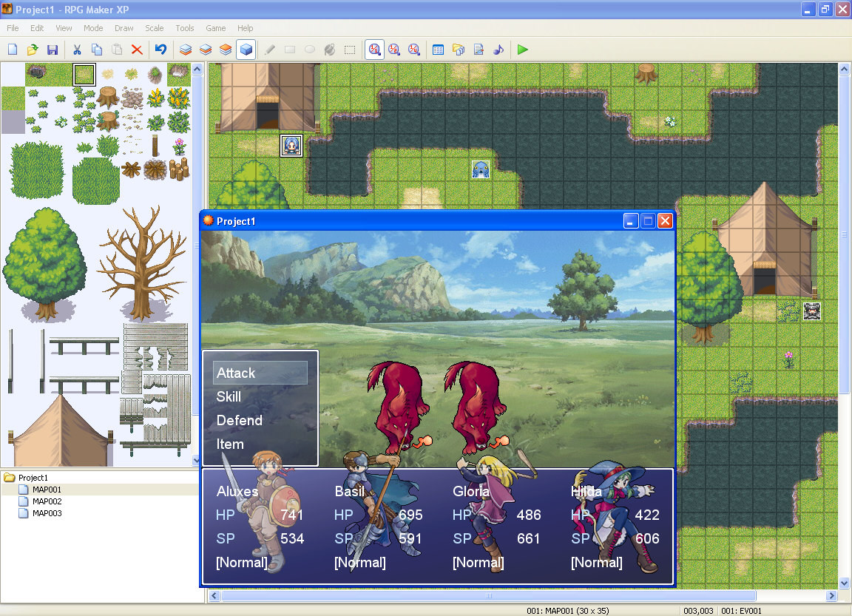Click the Cut scissors icon
The width and height of the screenshot is (852, 616).
point(77,50)
